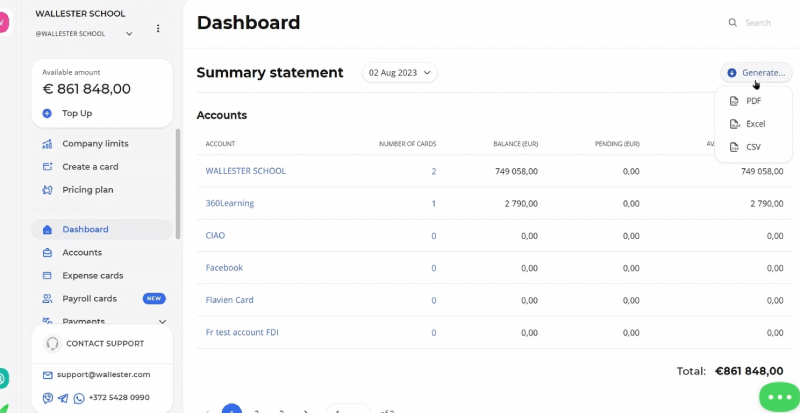The image size is (800, 413).
Task: Open the three-dot account options menu
Action: [158, 29]
